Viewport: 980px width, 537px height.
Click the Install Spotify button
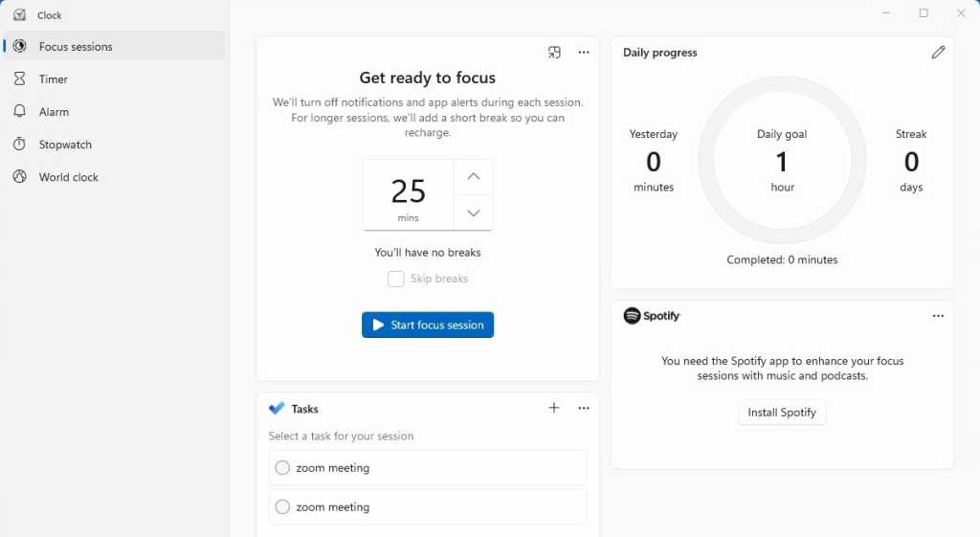pyautogui.click(x=782, y=413)
